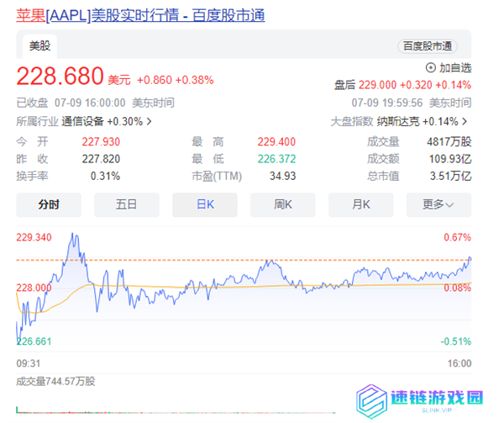Switch to the 周K chart tab
The height and width of the screenshot is (423, 504).
[x=283, y=204]
